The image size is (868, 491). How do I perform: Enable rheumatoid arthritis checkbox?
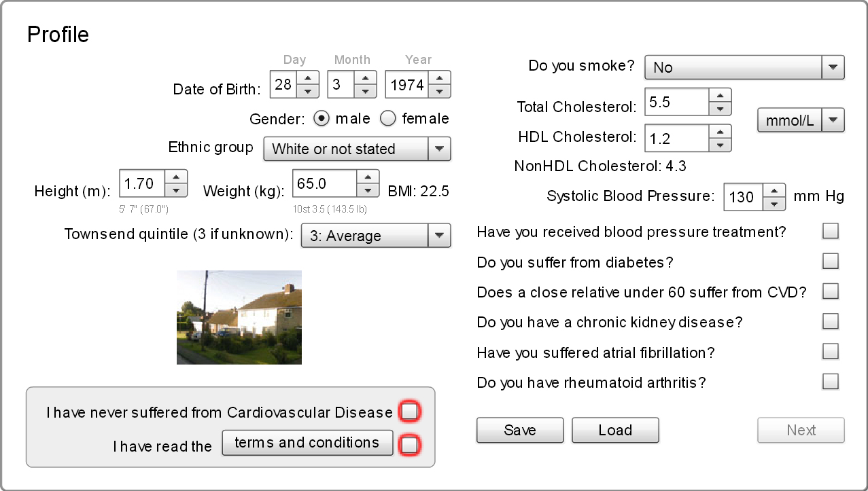[831, 381]
